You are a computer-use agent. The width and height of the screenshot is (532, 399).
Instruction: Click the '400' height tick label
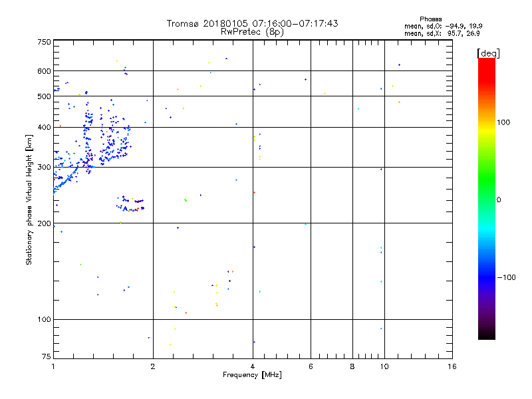[x=44, y=128]
